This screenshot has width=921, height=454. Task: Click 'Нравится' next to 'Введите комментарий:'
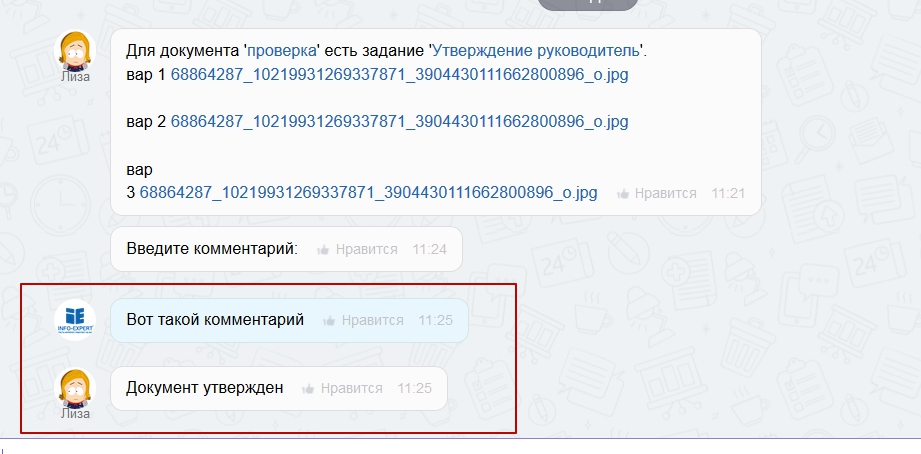click(367, 250)
